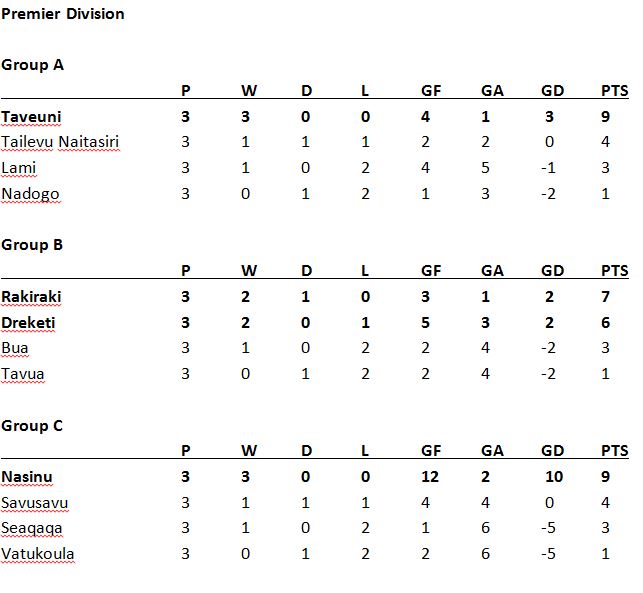Click the Nasinu team name
This screenshot has height=593, width=643.
27,477
